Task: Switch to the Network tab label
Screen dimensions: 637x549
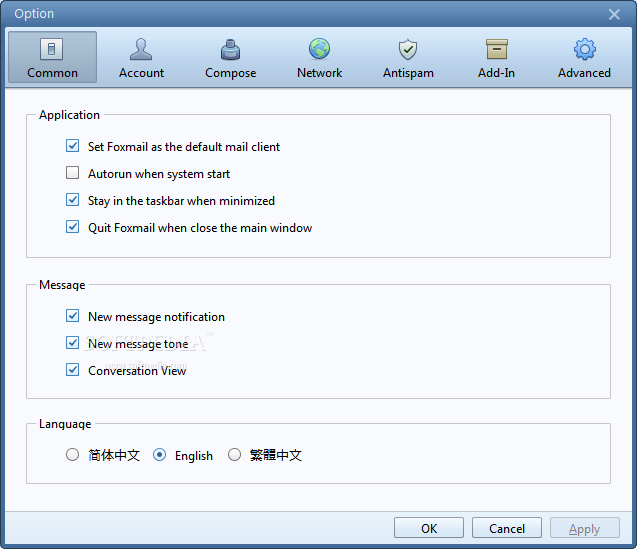Action: (319, 73)
